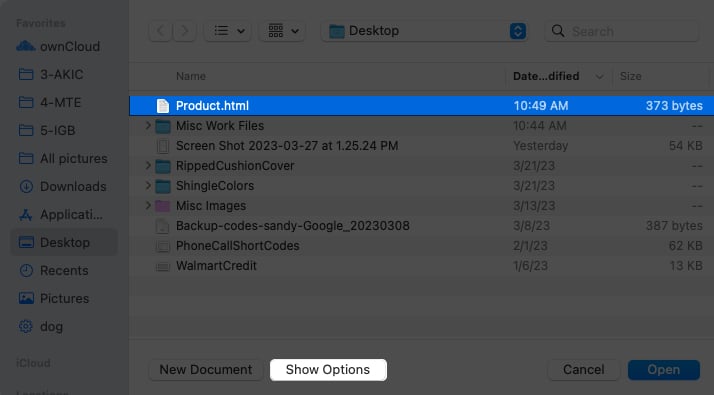Click the 10:49 AM date cell
The width and height of the screenshot is (714, 395).
coord(541,106)
